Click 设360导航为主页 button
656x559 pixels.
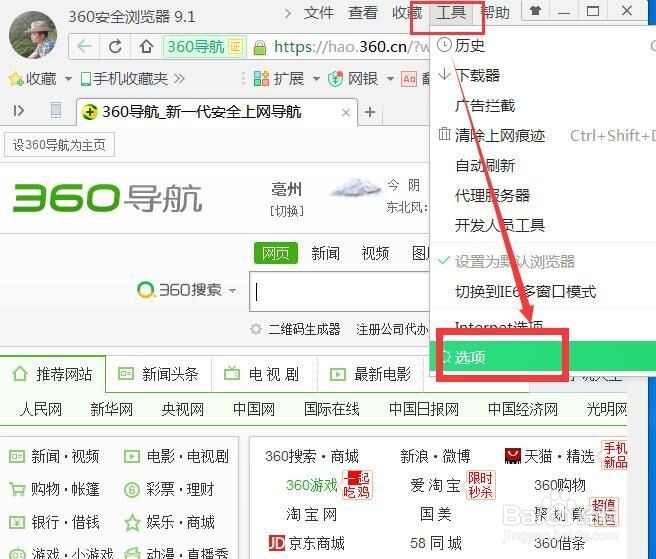(x=59, y=145)
